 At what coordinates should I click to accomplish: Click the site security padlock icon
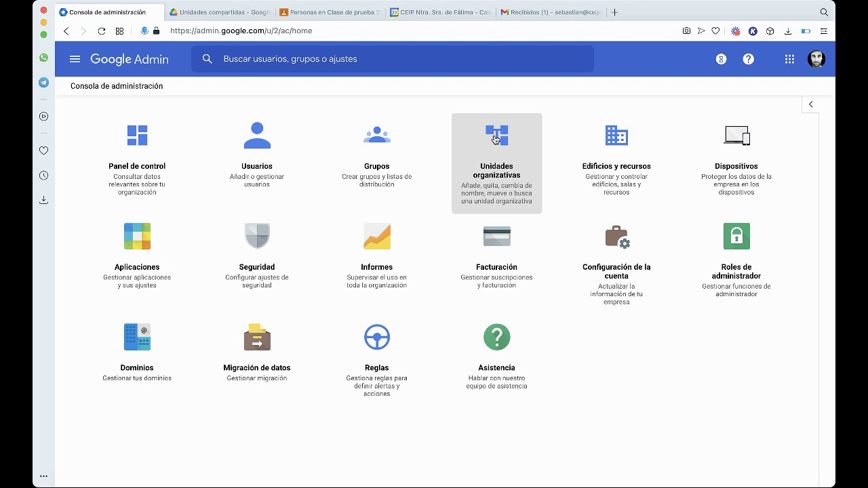[157, 31]
